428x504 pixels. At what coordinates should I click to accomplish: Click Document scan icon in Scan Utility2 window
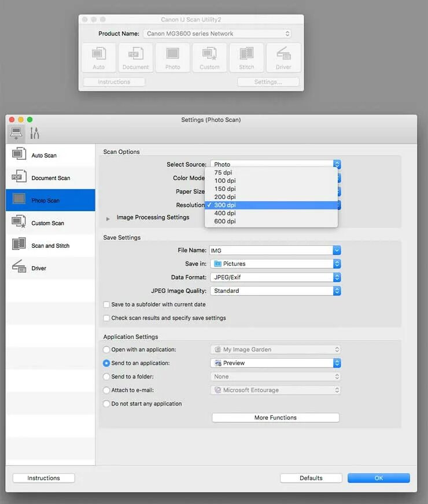point(135,57)
